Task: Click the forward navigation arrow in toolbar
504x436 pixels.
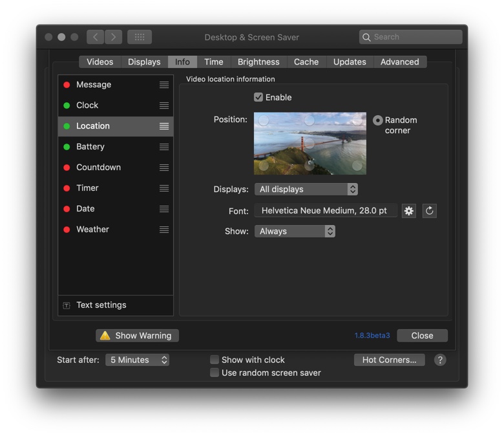Action: point(113,37)
